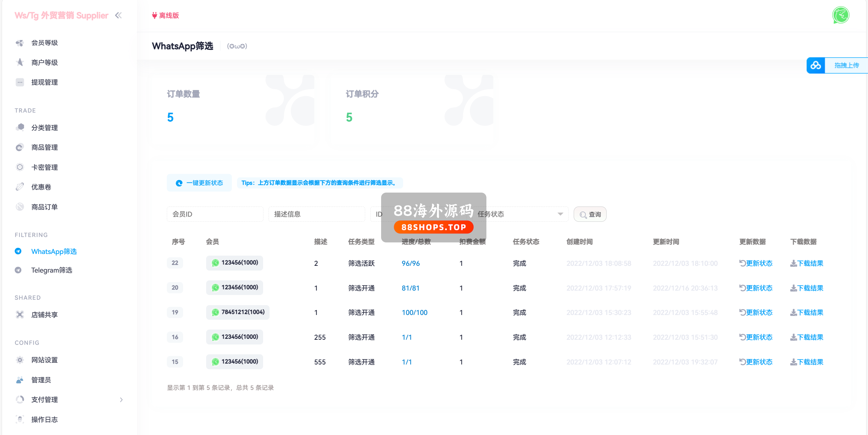The image size is (868, 435).
Task: Open 商品订单 menu item
Action: pyautogui.click(x=44, y=207)
